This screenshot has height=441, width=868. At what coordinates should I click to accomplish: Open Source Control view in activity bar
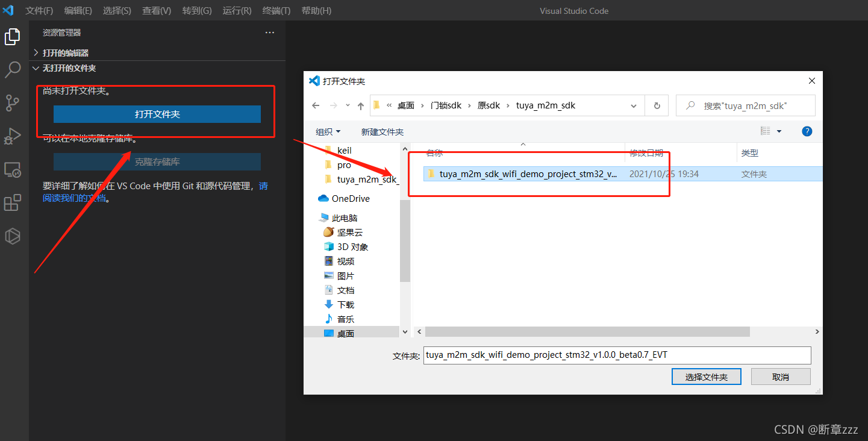(x=12, y=103)
